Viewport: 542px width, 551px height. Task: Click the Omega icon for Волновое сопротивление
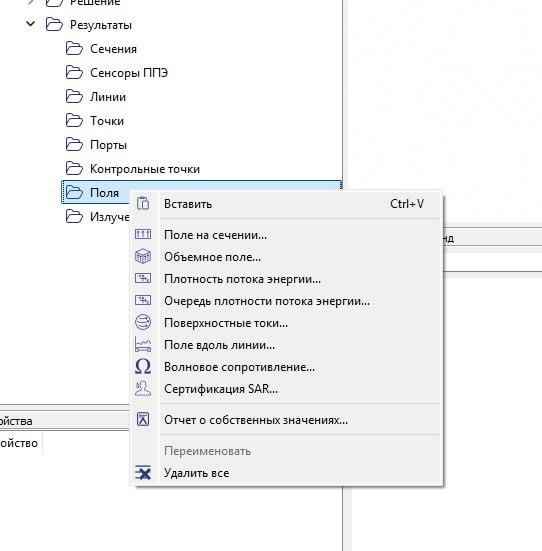pos(143,366)
